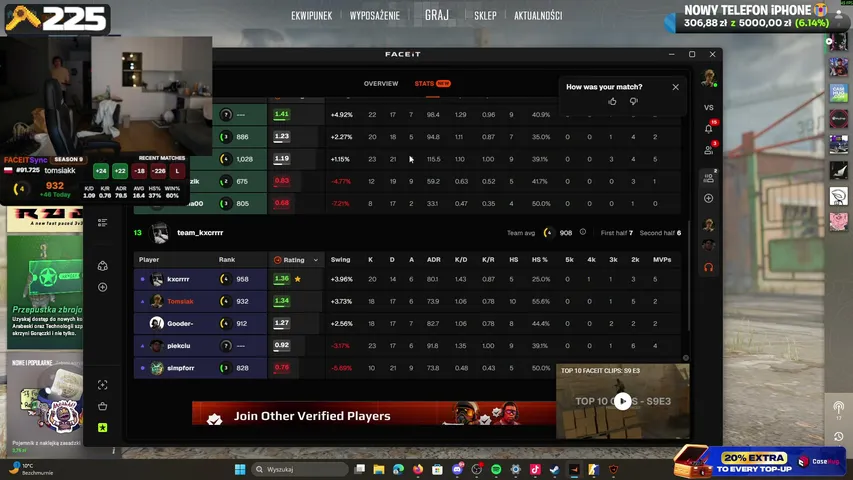Open the party members icon with badge 2
This screenshot has height=480, width=853.
click(708, 177)
